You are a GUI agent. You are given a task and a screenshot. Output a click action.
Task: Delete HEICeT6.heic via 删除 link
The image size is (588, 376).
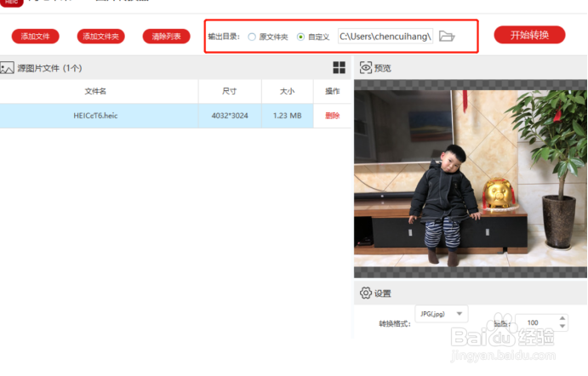[332, 116]
